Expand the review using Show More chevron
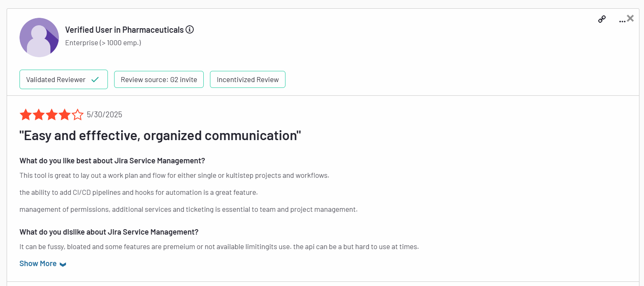Screen dimensions: 644x286 point(63,264)
